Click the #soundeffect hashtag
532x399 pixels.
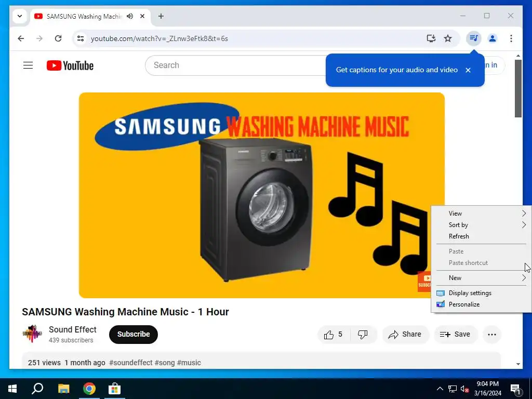click(x=130, y=363)
